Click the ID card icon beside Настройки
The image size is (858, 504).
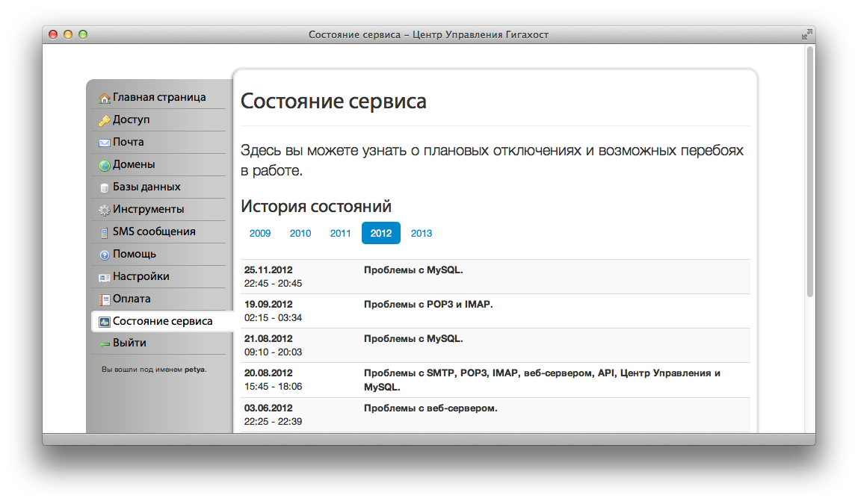(105, 278)
